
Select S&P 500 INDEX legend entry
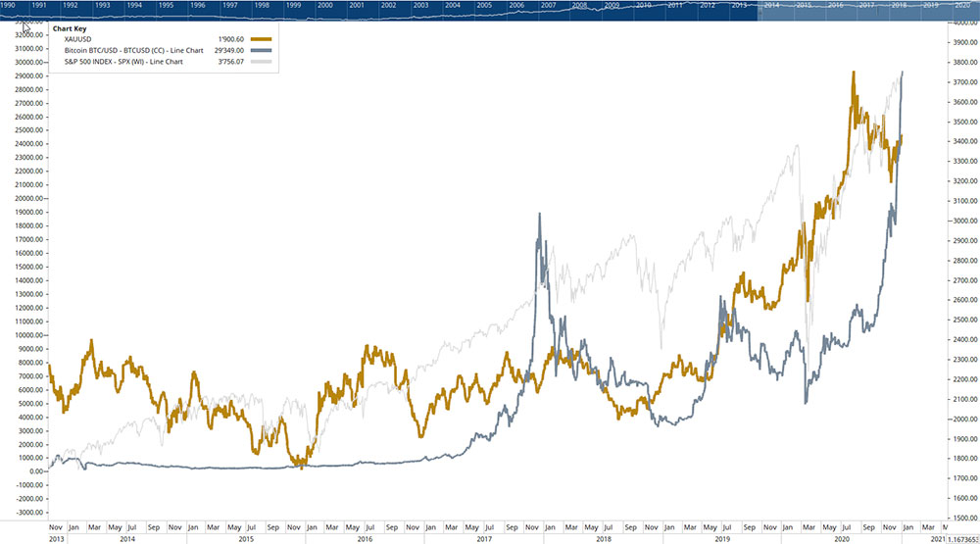tap(126, 62)
